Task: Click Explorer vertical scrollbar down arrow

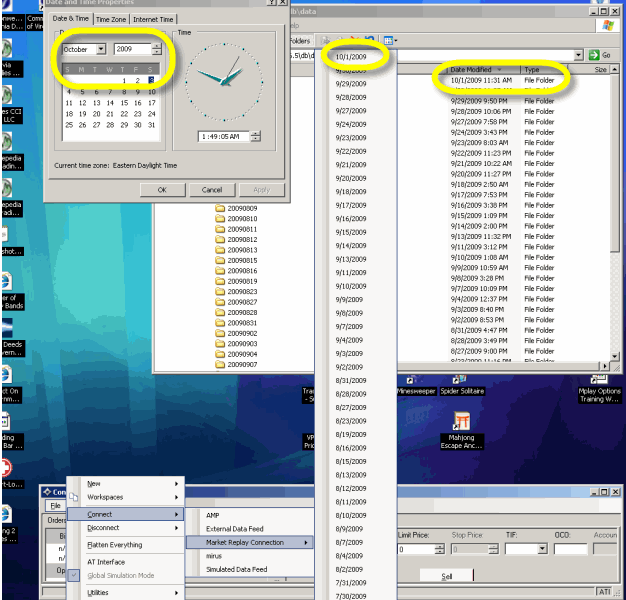Action: click(x=615, y=356)
